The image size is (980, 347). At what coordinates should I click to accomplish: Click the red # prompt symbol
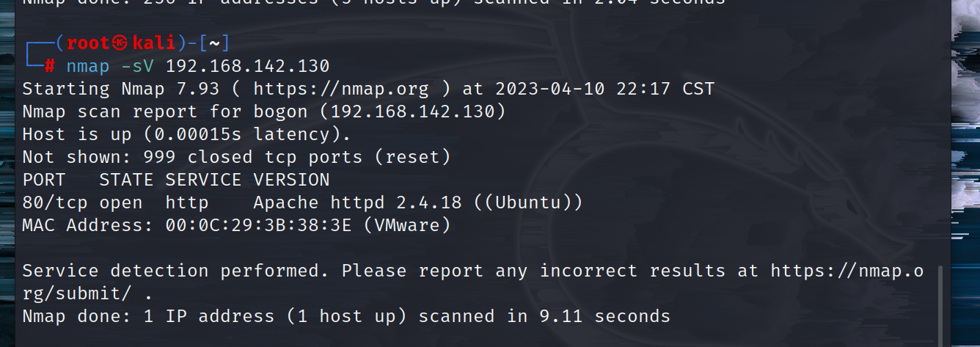[49, 66]
